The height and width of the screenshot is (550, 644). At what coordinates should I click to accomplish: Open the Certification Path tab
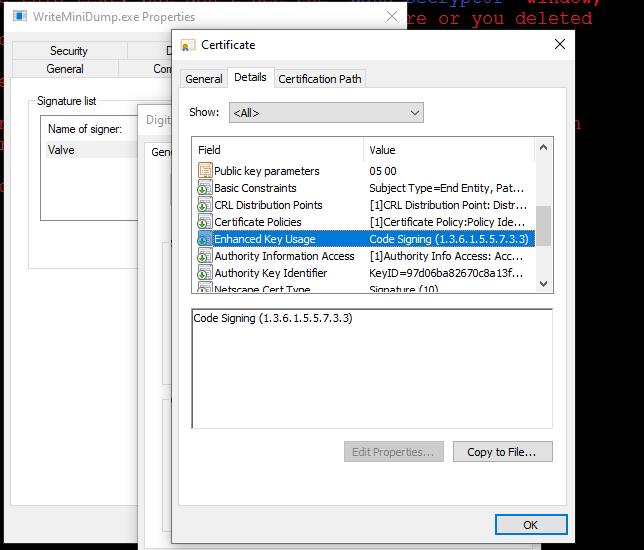coord(320,79)
